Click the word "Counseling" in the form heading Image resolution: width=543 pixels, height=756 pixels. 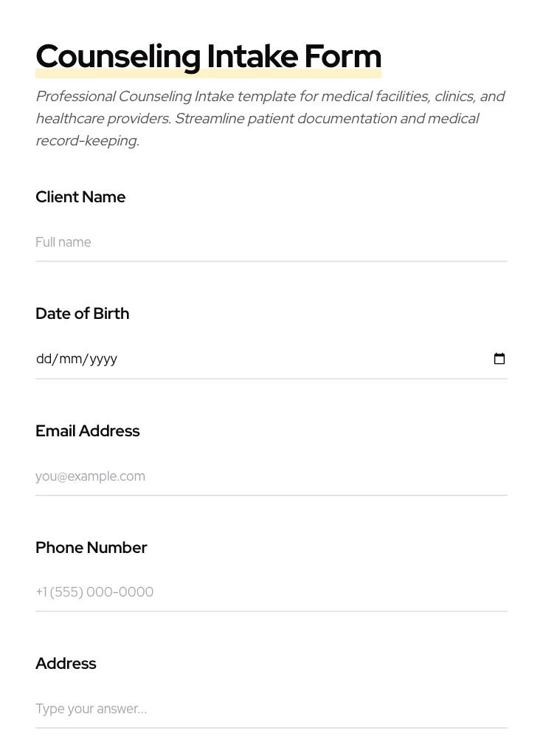point(118,57)
